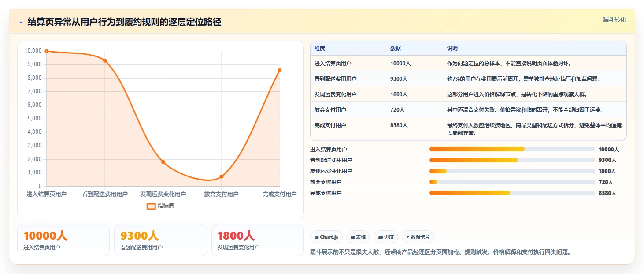
Task: Click the red 1800人 data card
Action: (x=258, y=240)
